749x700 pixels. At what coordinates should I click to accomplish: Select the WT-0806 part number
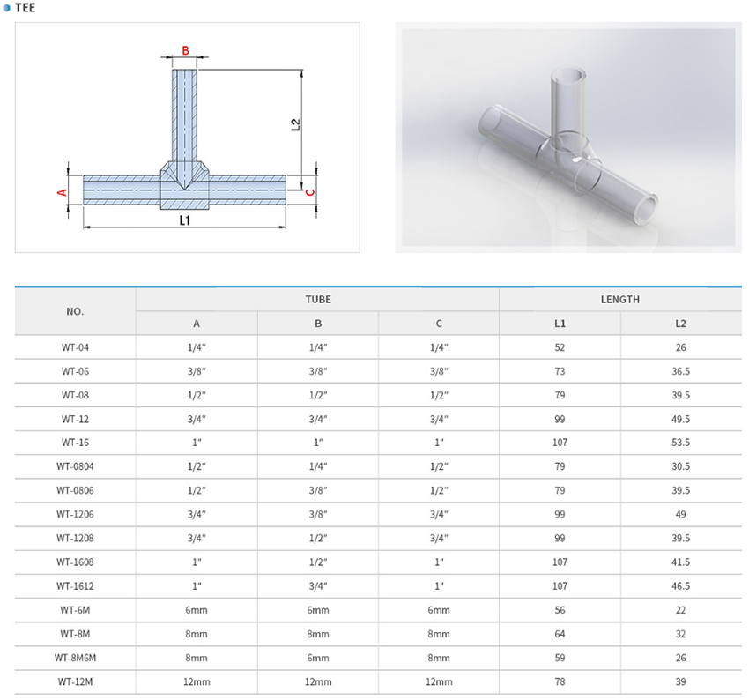point(75,490)
